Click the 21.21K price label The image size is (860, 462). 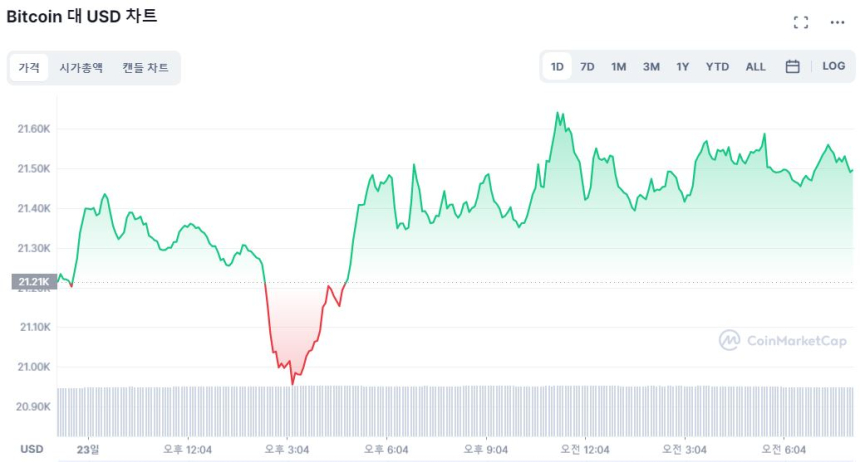pyautogui.click(x=32, y=282)
